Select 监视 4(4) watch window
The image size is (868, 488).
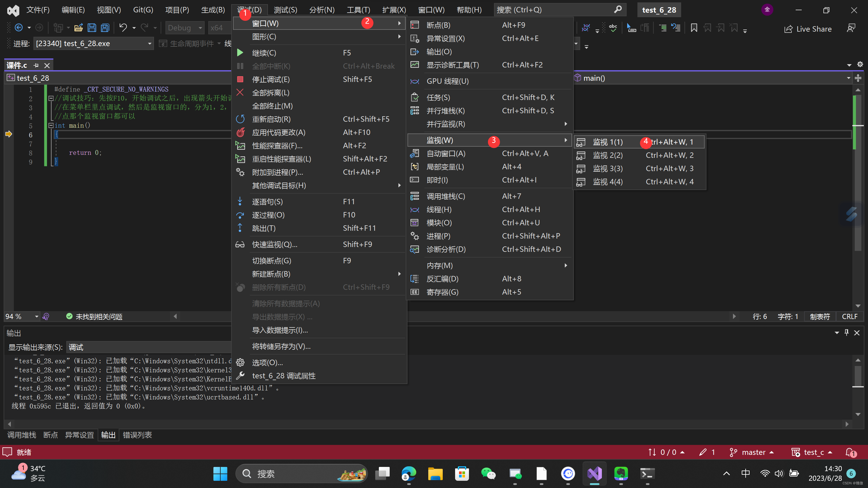[x=639, y=182]
